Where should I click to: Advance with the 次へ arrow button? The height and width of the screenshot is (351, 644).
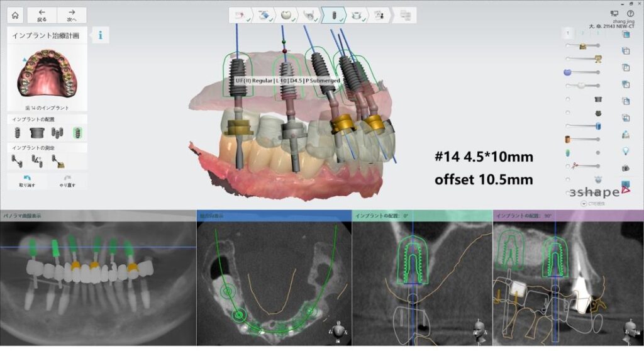coord(72,15)
